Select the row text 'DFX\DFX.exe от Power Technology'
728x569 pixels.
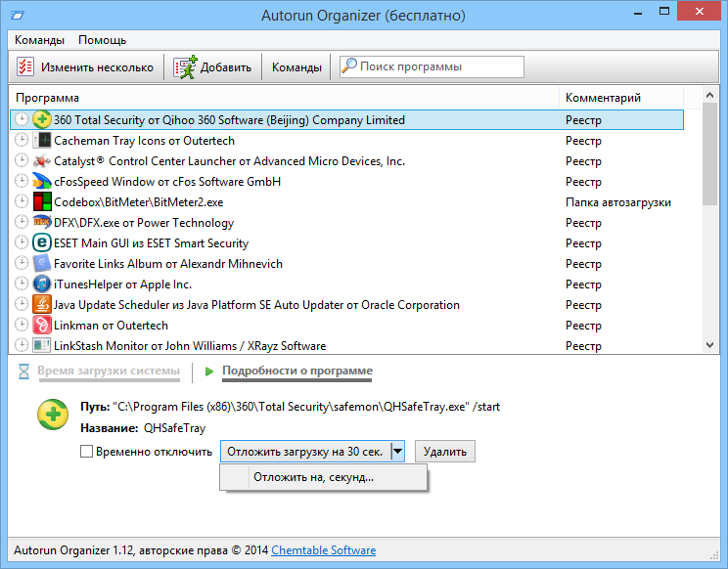[144, 223]
